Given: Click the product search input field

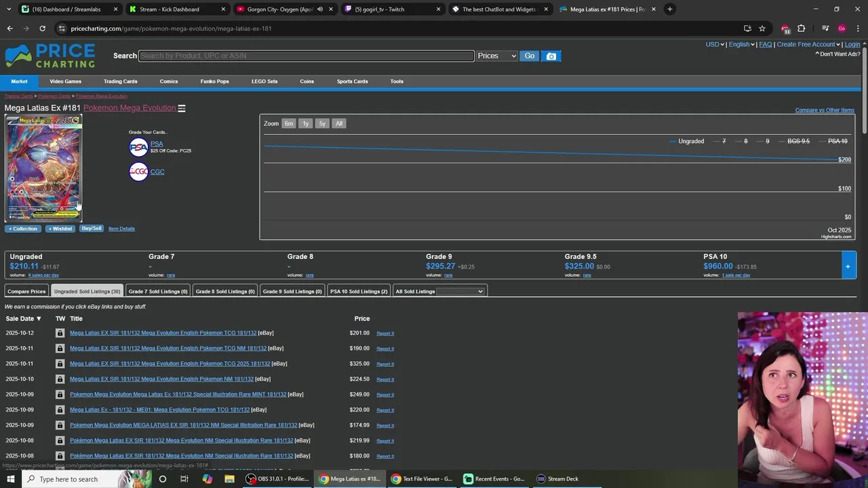Looking at the screenshot, I should coord(307,56).
